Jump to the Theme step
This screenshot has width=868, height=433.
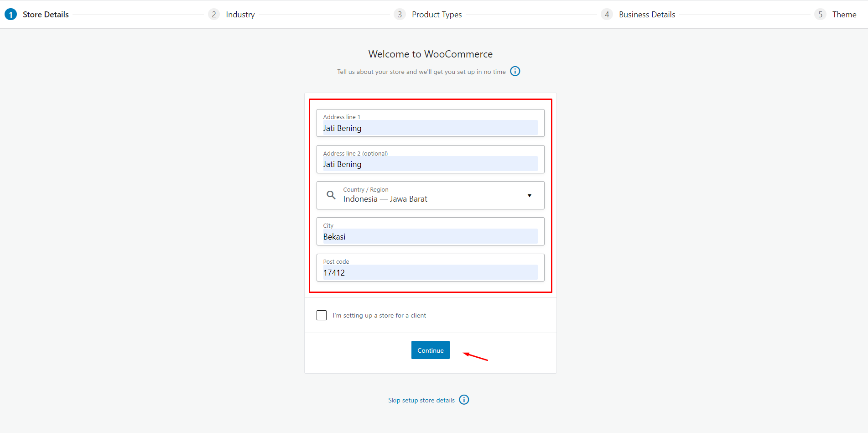pos(844,15)
